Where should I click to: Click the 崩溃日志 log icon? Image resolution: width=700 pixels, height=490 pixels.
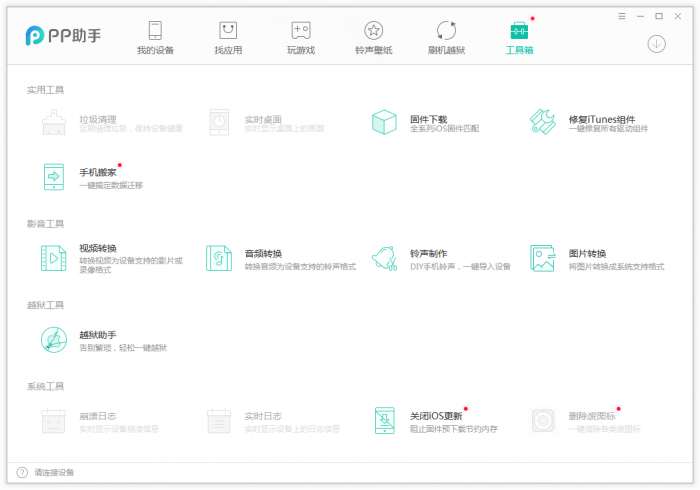[x=54, y=421]
